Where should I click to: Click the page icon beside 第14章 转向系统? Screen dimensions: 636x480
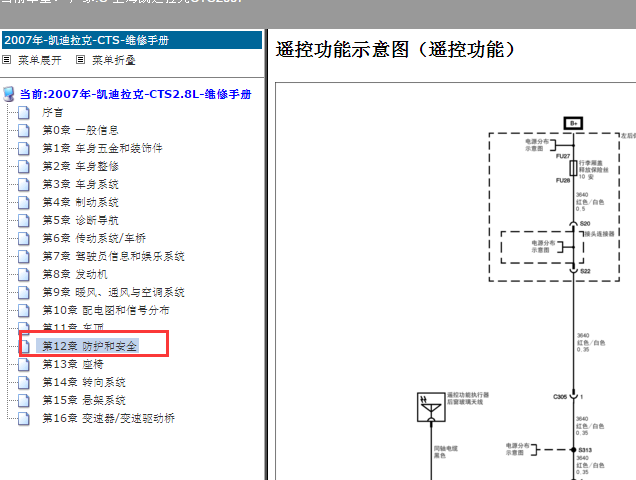(x=24, y=382)
